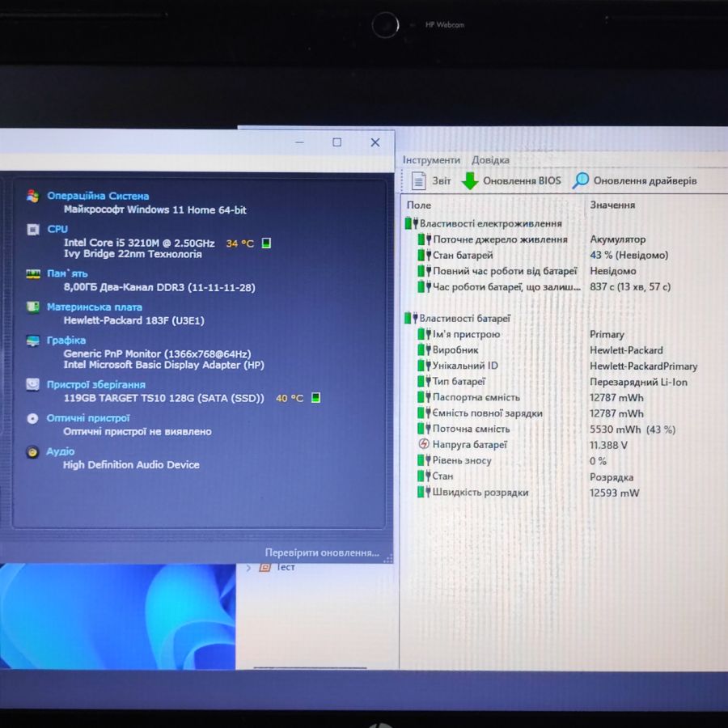The image size is (728, 728).
Task: Click the battery icon beside Унікальний ID
Action: [x=425, y=366]
